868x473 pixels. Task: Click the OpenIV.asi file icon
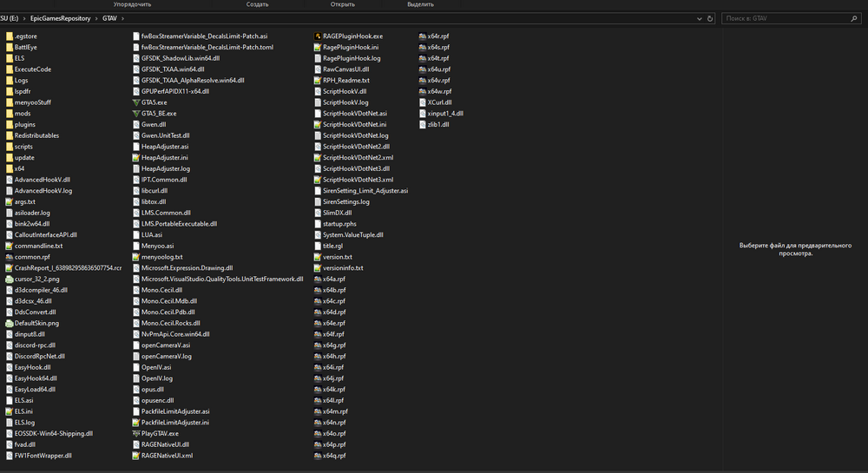pos(136,367)
